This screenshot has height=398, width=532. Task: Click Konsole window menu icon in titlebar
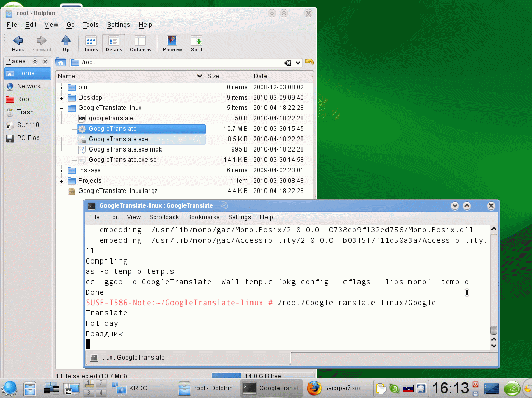tap(91, 206)
